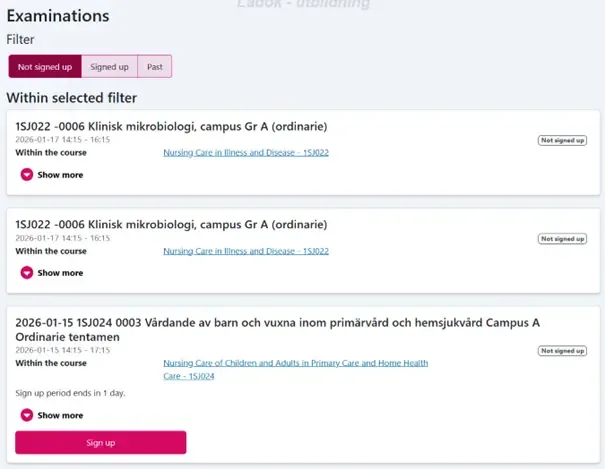Screen dimensions: 605x469
Task: Click the chevron icon in the 1SJ024 card
Action: click(x=26, y=415)
